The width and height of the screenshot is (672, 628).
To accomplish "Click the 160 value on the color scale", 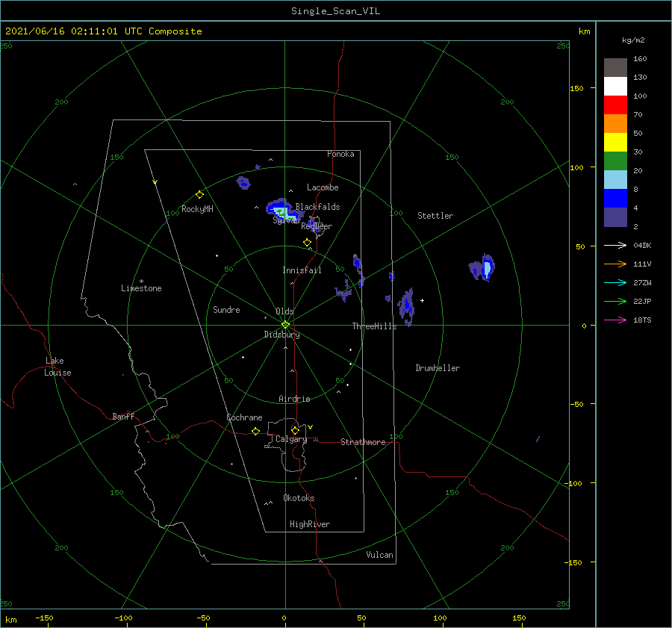I will (x=640, y=59).
